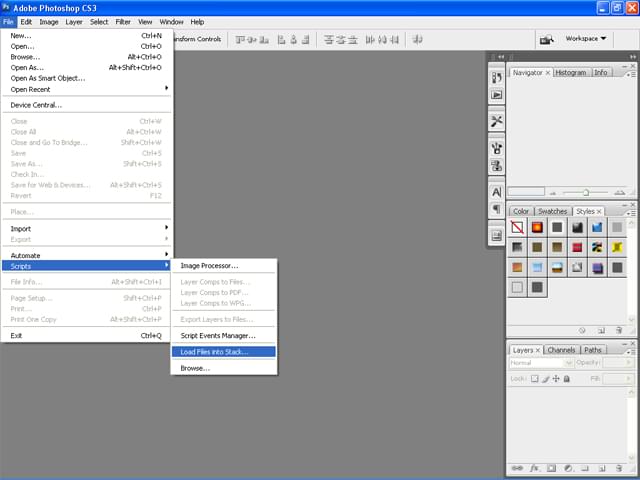
Task: Apply the blue glass style swatch in top row
Action: 597,227
